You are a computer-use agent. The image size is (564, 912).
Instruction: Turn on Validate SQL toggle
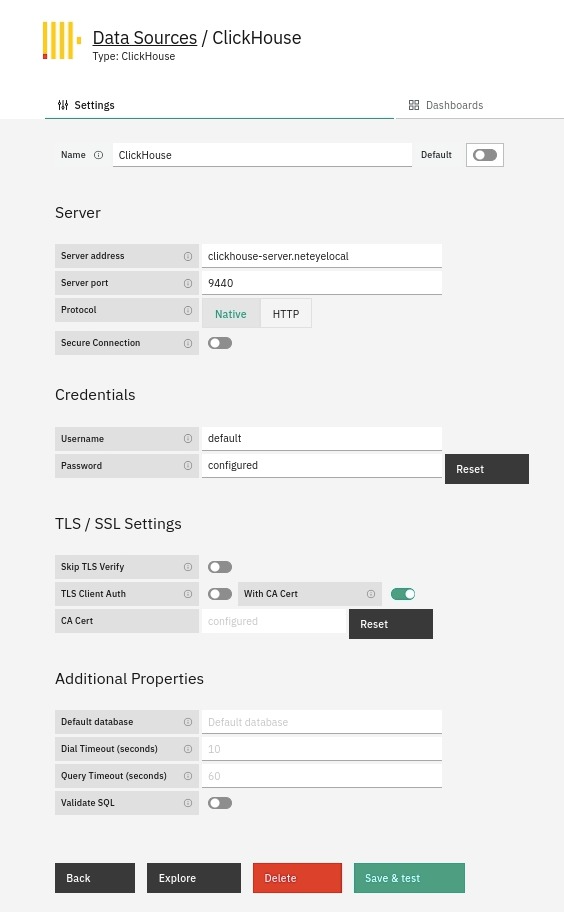[x=220, y=803]
